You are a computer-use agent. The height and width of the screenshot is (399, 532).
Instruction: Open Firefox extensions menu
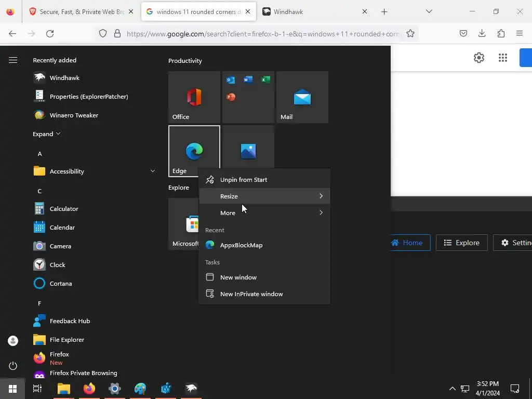click(501, 33)
